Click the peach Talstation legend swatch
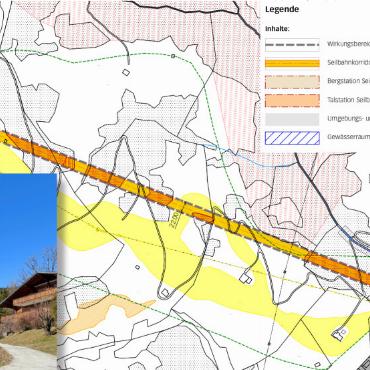This screenshot has width=370, height=370. pos(292,101)
